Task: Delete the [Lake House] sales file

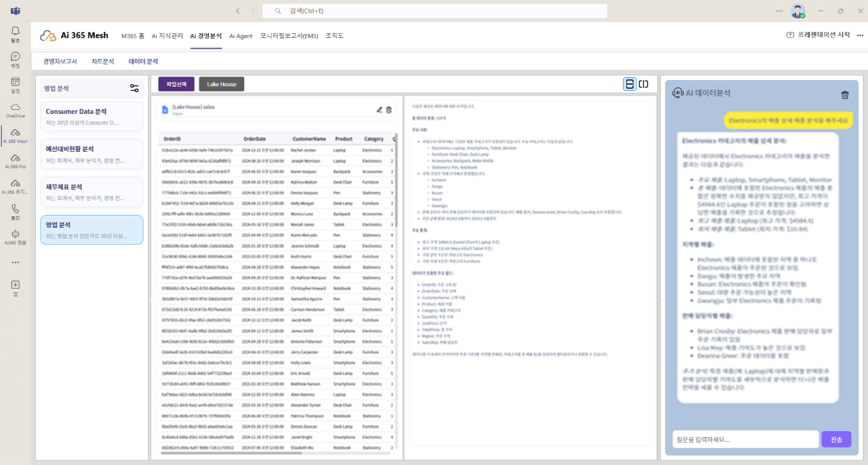Action: [389, 110]
